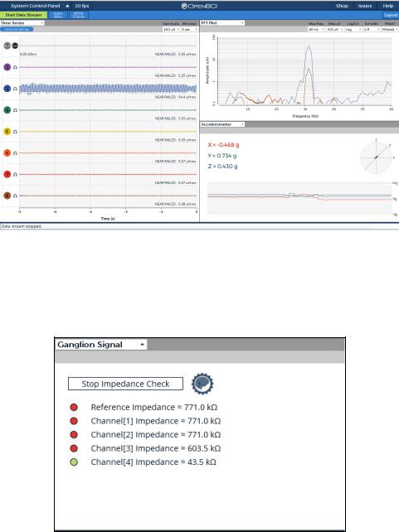
Task: Open the Time Series widget dropdown
Action: click(x=22, y=22)
